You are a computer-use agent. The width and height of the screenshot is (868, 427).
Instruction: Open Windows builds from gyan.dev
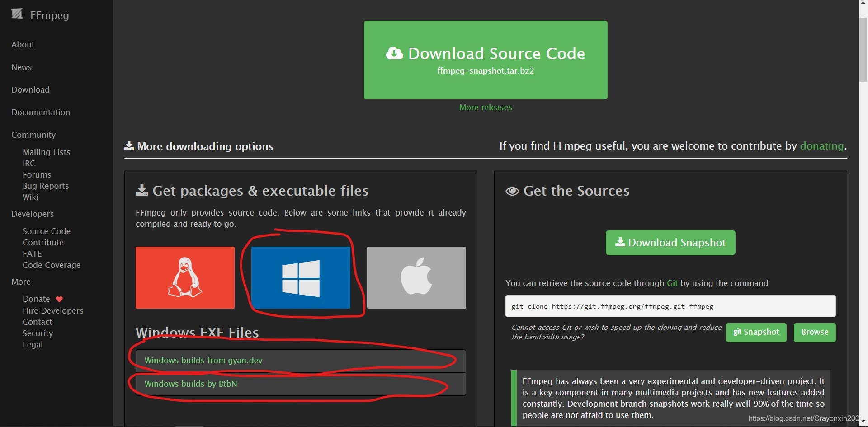click(x=203, y=360)
